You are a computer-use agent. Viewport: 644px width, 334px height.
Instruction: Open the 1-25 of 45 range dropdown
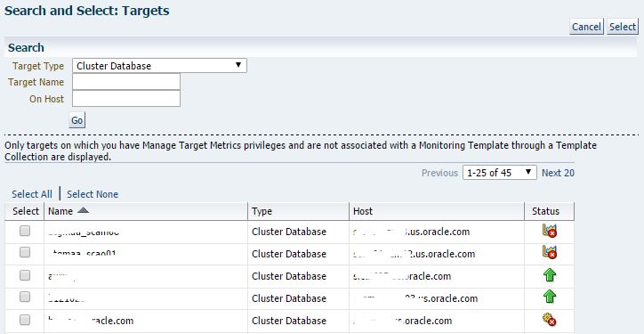point(499,173)
